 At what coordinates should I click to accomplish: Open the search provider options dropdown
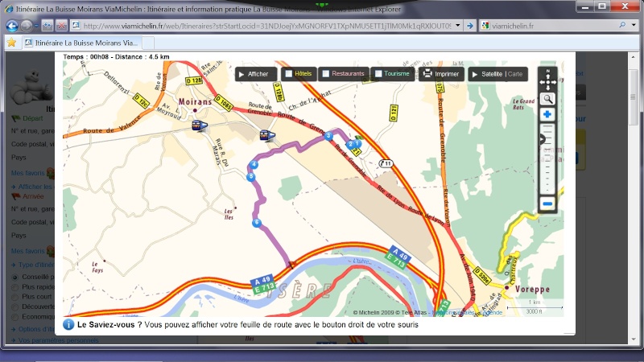tap(634, 25)
